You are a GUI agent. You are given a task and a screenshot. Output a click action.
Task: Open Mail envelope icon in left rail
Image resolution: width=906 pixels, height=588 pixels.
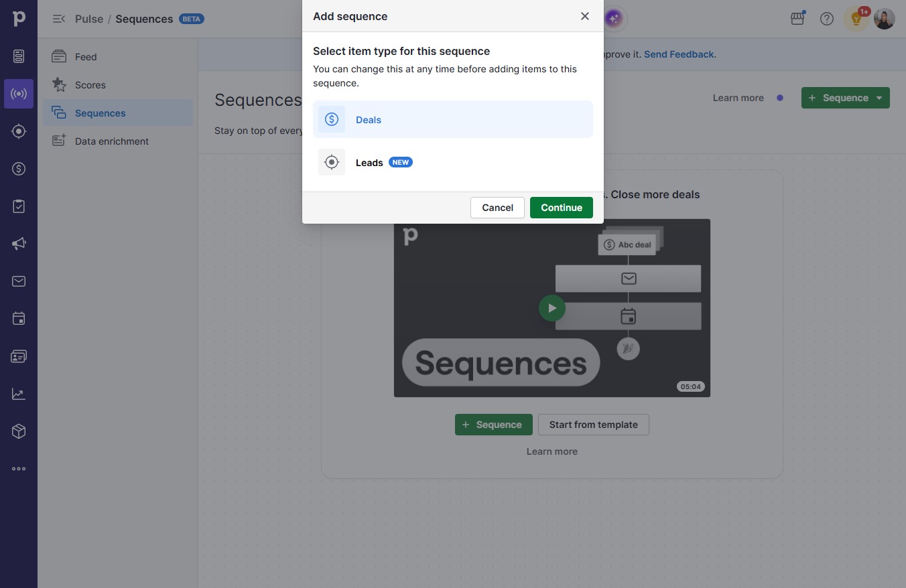coord(19,281)
